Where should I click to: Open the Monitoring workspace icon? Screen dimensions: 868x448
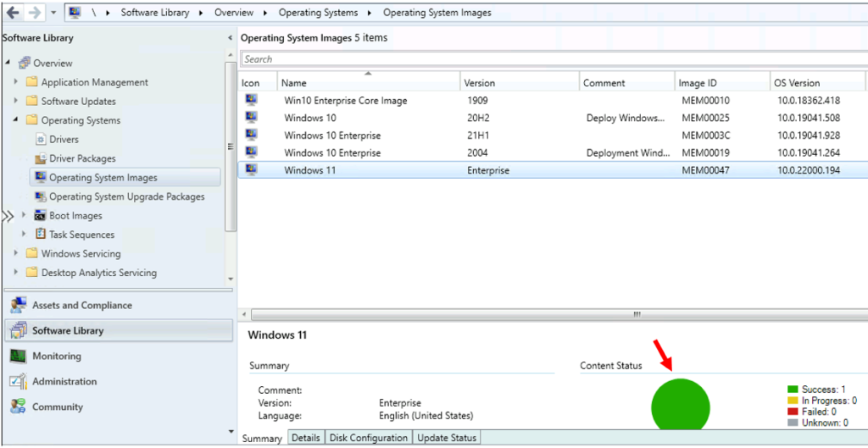[x=19, y=357]
